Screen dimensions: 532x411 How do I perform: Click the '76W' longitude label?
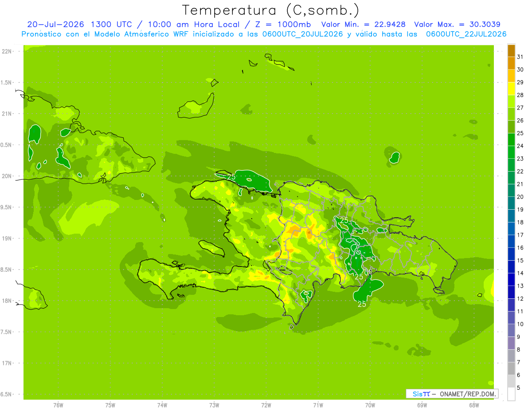[x=58, y=405]
